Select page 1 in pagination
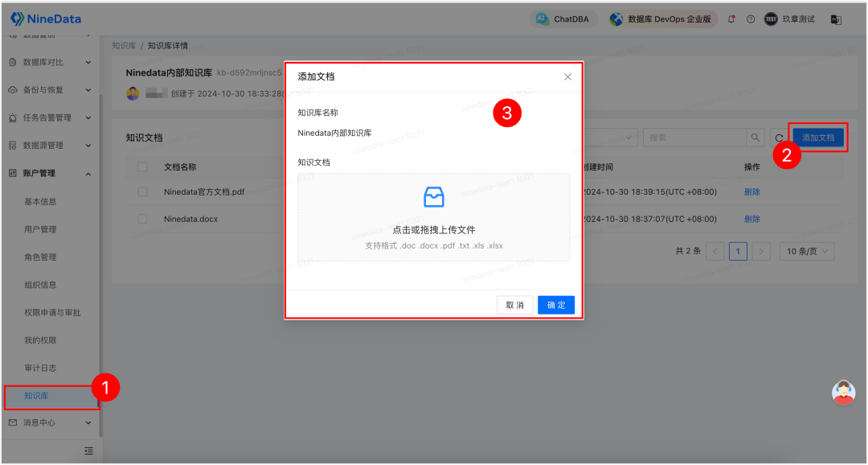Image resolution: width=868 pixels, height=465 pixels. coord(738,252)
